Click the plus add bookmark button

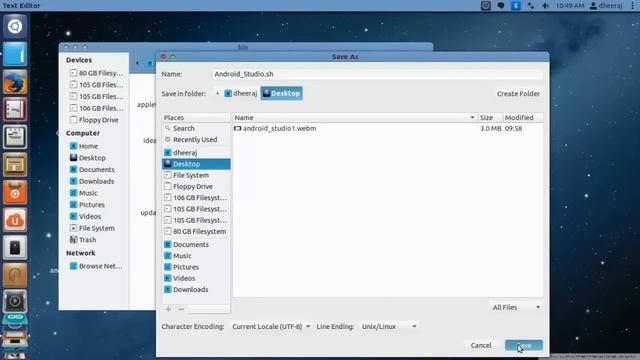[x=168, y=309]
